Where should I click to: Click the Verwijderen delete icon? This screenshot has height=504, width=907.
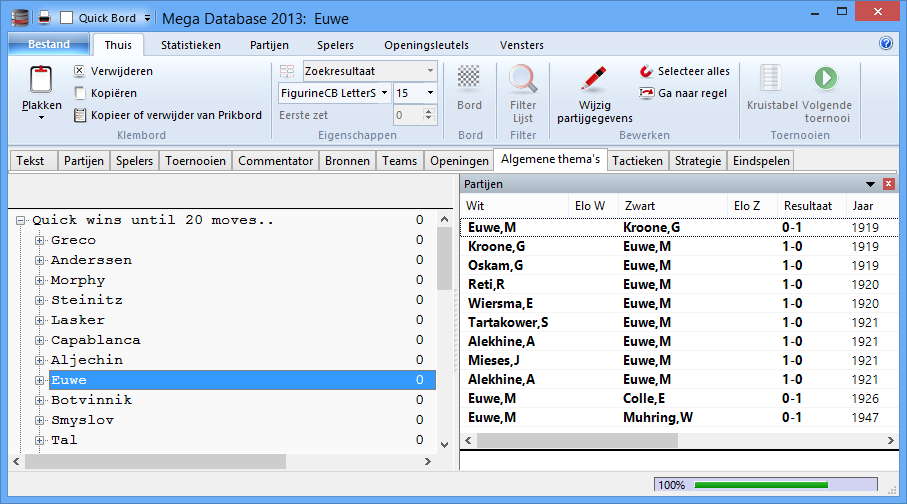79,71
